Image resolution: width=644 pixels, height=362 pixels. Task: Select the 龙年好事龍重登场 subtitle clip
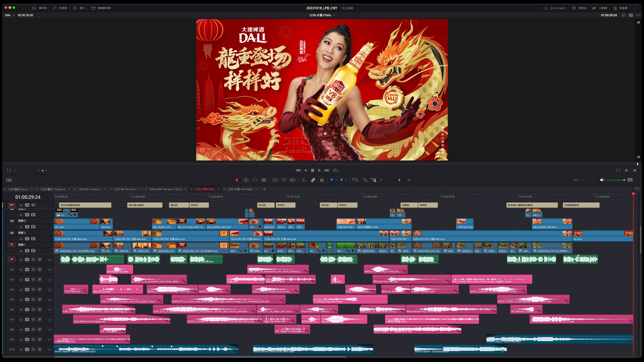tap(85, 205)
